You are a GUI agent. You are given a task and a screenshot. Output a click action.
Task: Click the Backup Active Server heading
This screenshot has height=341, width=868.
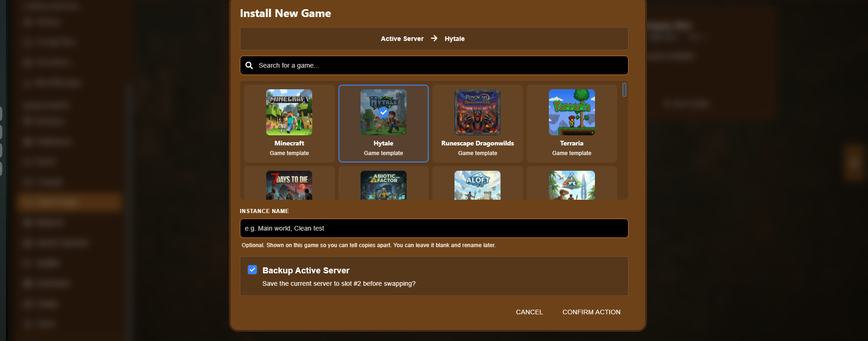306,271
